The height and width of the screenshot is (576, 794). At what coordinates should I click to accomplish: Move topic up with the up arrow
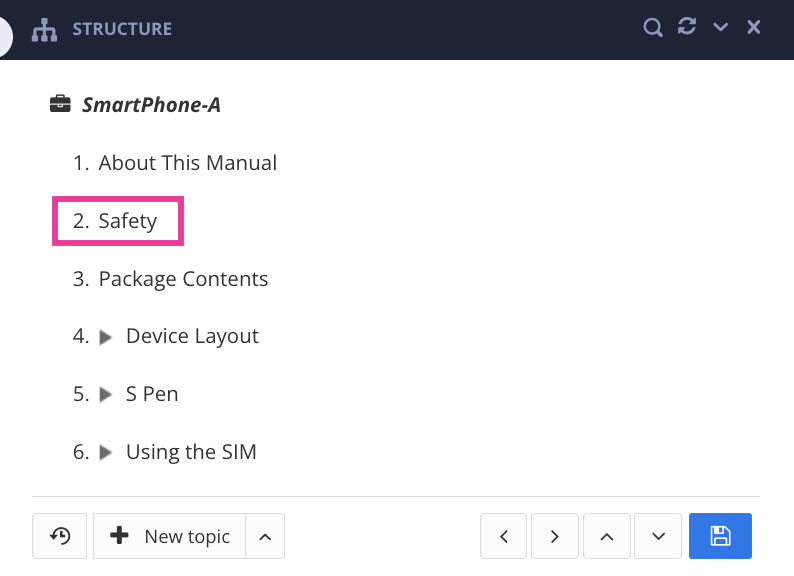tap(607, 536)
